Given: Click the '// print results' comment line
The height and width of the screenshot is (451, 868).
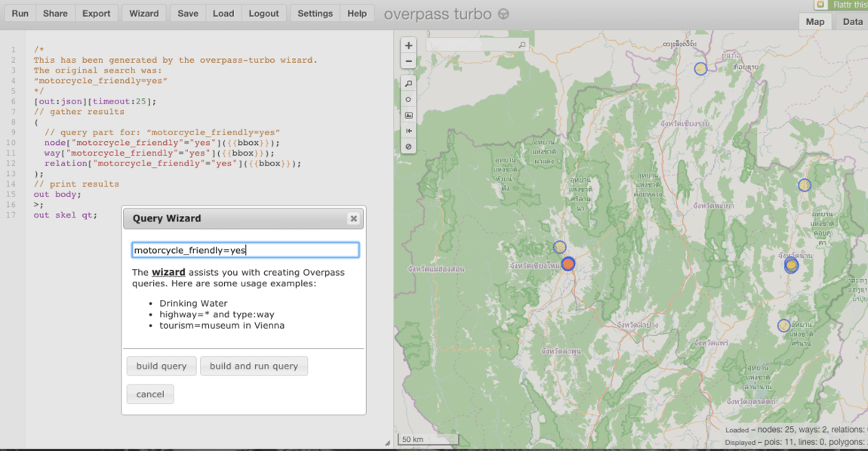Looking at the screenshot, I should point(76,184).
